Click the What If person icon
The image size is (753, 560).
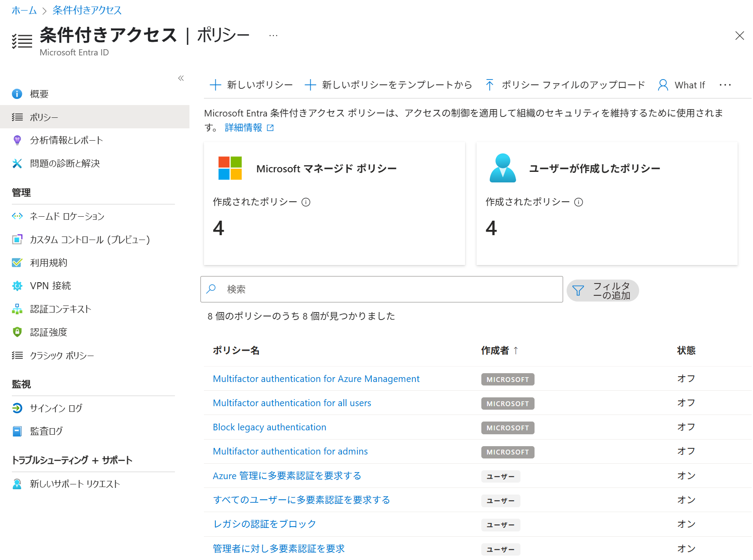click(x=663, y=85)
